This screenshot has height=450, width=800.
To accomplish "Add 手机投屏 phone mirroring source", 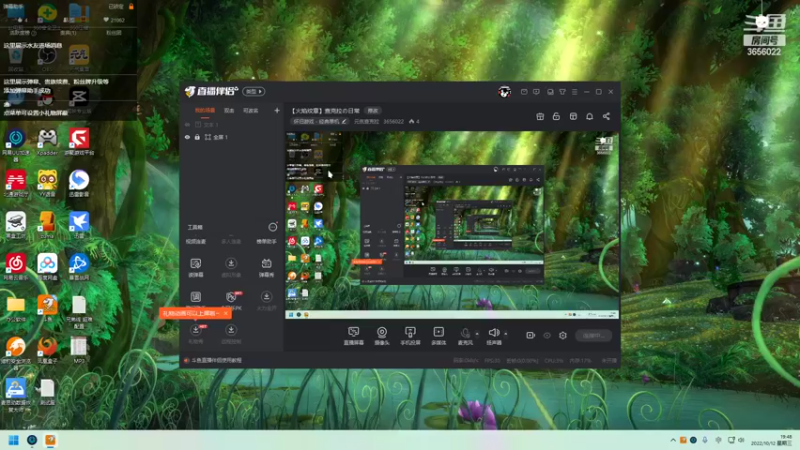I will tap(410, 336).
